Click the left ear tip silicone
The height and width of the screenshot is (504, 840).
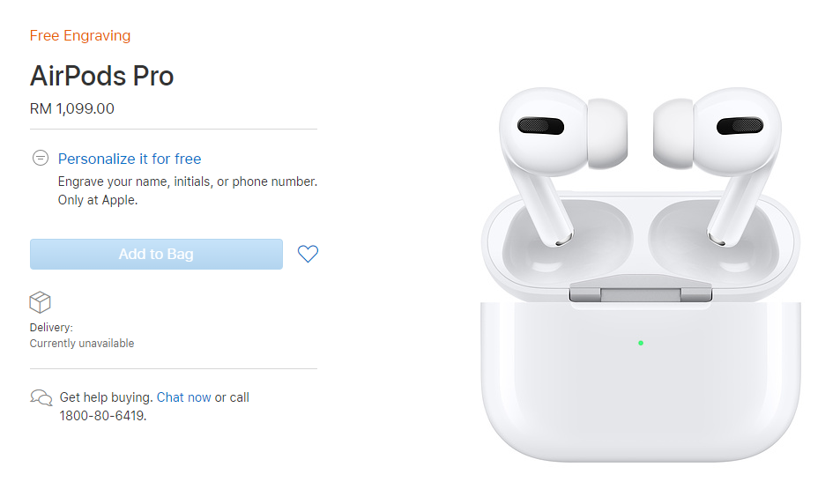(x=607, y=133)
